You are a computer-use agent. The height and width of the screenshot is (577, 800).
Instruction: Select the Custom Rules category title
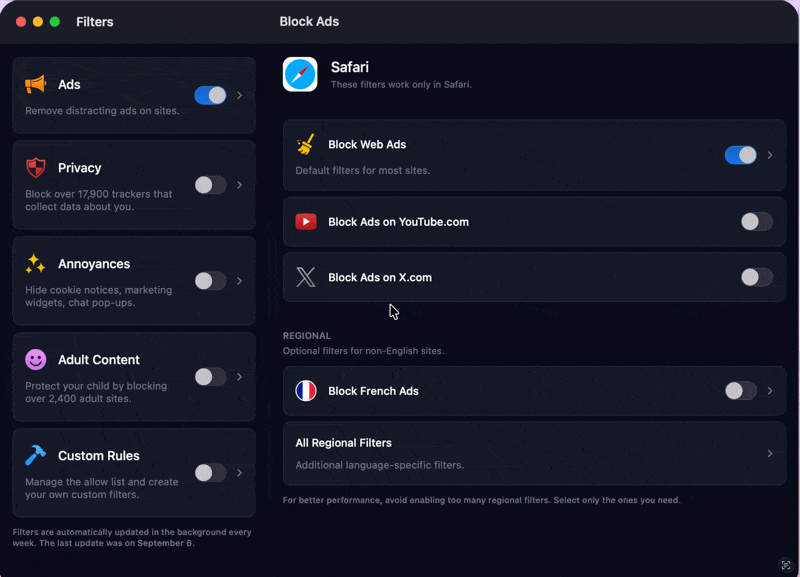coord(98,456)
